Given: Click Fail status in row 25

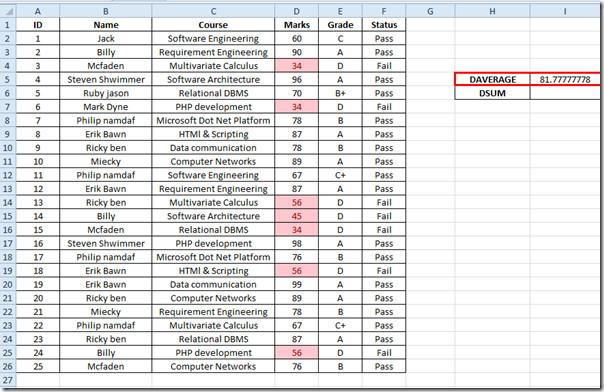Looking at the screenshot, I should coord(384,353).
